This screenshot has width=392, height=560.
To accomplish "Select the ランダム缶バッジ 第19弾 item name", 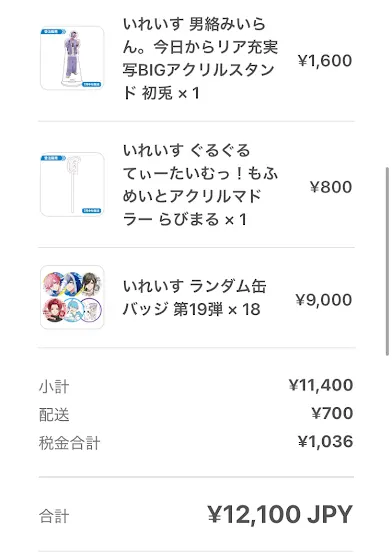I will pos(195,298).
